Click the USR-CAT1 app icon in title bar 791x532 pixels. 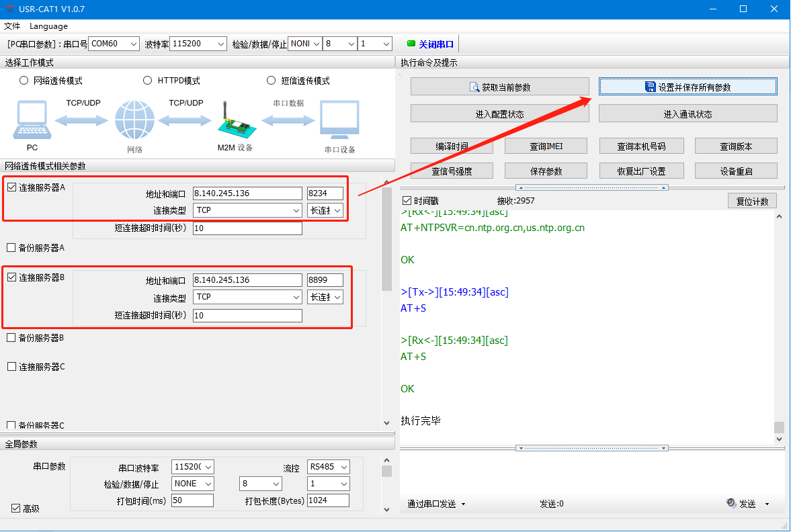[8, 9]
